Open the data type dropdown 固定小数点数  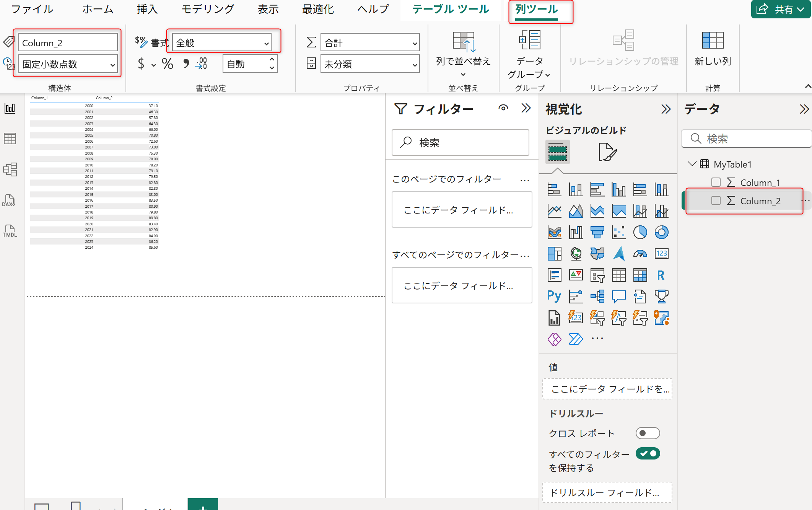pos(68,64)
